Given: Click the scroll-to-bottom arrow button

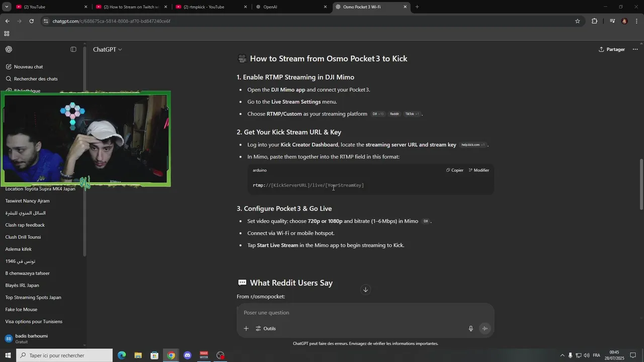Looking at the screenshot, I should tap(366, 290).
